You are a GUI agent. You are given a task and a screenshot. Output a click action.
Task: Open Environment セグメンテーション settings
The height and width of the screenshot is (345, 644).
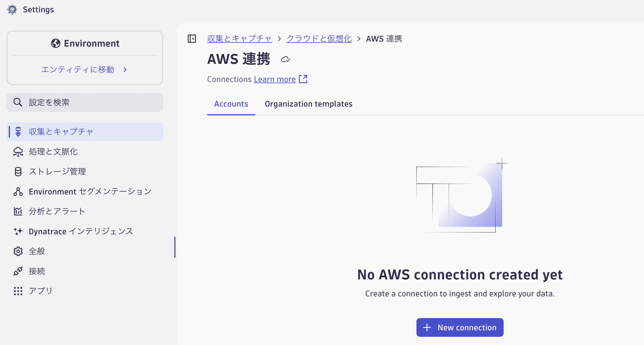(x=85, y=192)
